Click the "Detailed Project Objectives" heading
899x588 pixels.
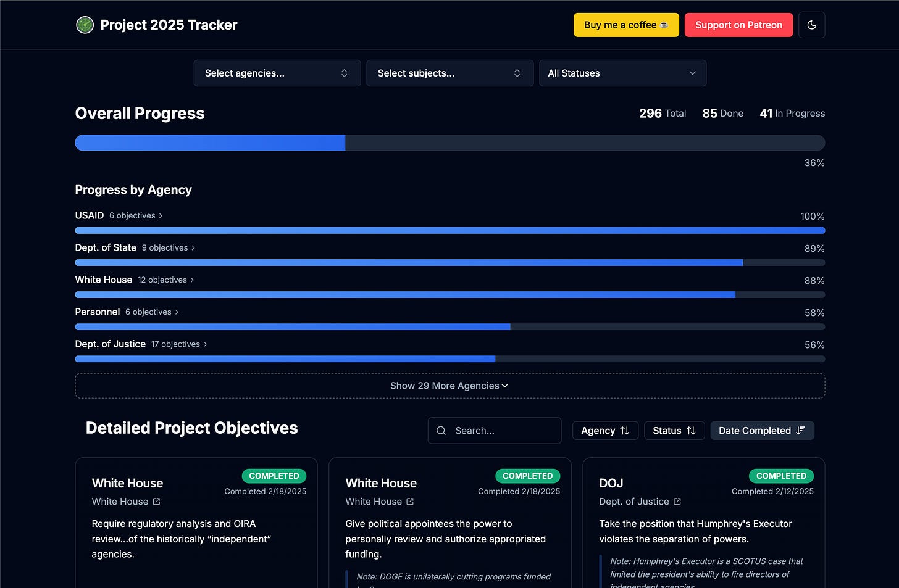191,428
